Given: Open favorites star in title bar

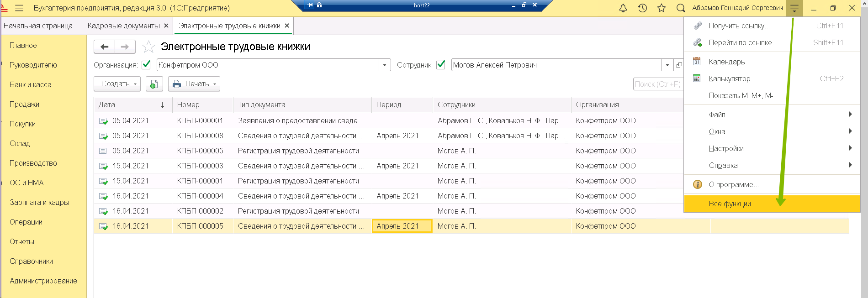Looking at the screenshot, I should 662,8.
